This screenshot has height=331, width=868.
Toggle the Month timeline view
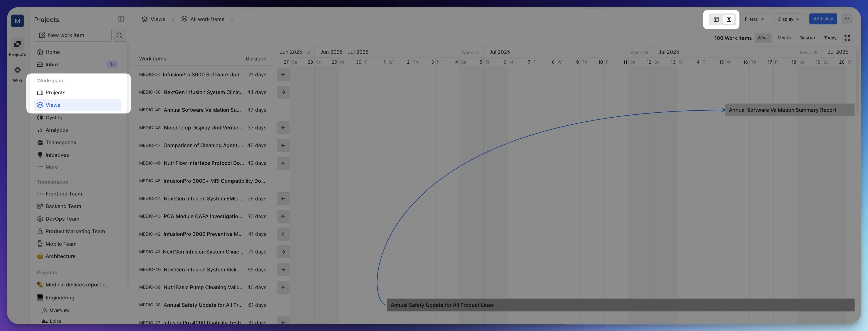(x=784, y=38)
